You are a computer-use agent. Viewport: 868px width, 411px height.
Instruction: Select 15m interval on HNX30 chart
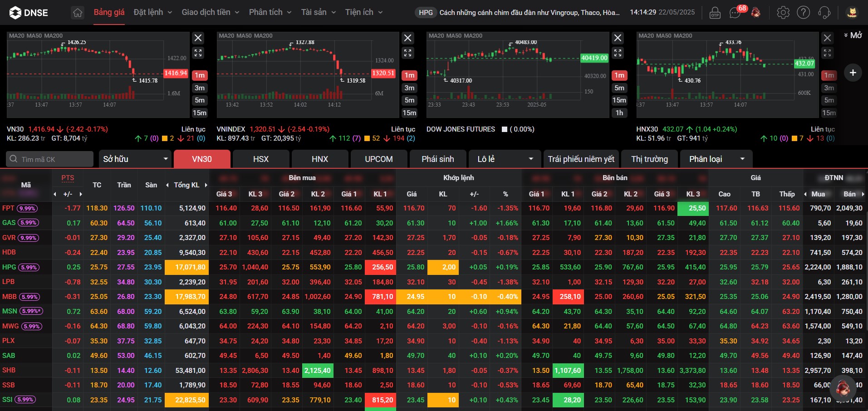[829, 113]
